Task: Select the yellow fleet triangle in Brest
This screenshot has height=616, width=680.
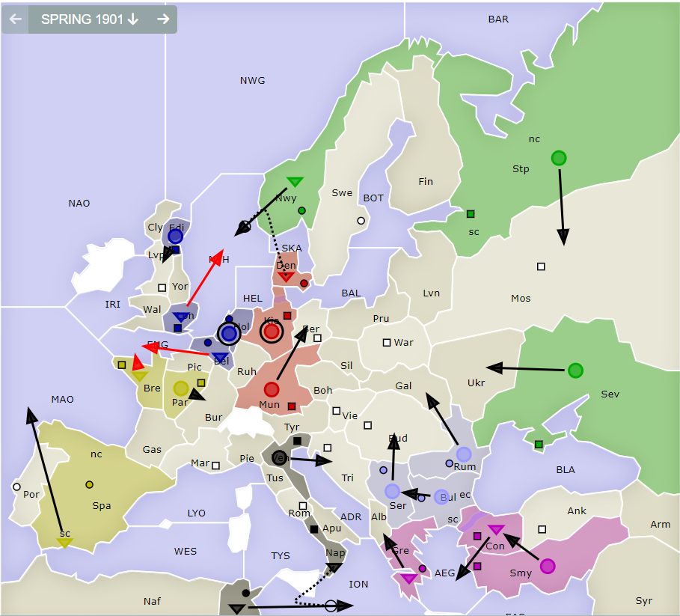Action: coord(140,376)
